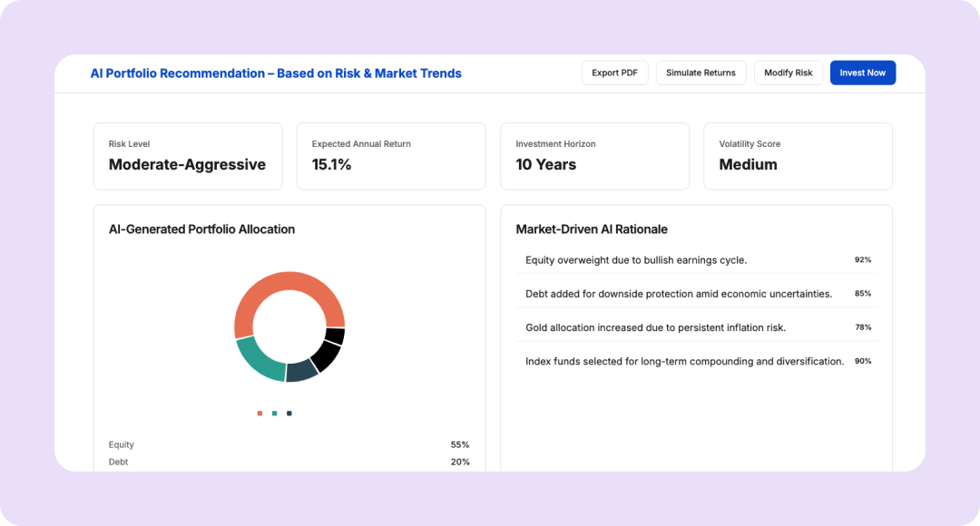
Task: Open the Volatility Score card
Action: coord(798,156)
